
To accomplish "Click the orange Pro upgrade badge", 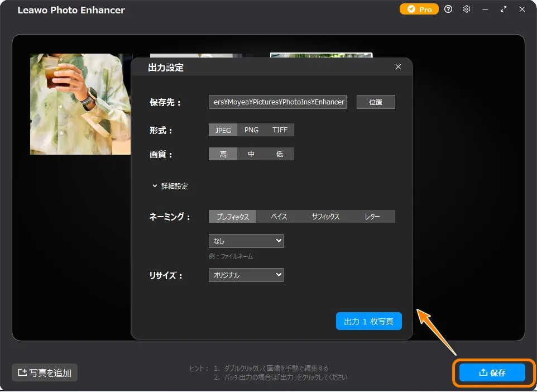I will tap(419, 9).
